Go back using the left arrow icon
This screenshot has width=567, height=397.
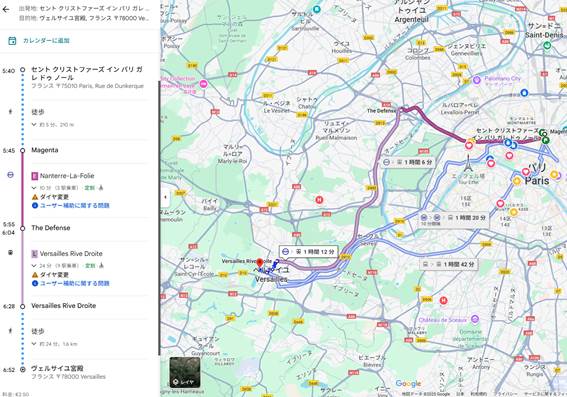(6, 9)
